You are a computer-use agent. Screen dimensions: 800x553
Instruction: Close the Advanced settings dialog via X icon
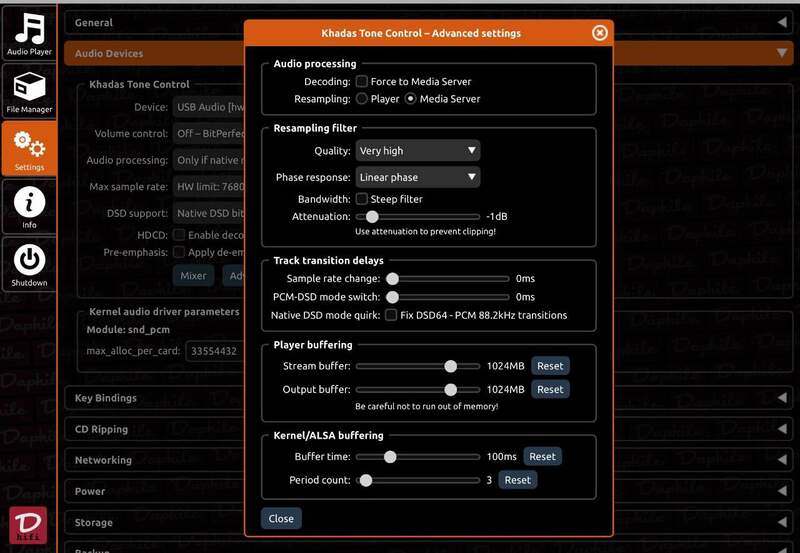(599, 33)
